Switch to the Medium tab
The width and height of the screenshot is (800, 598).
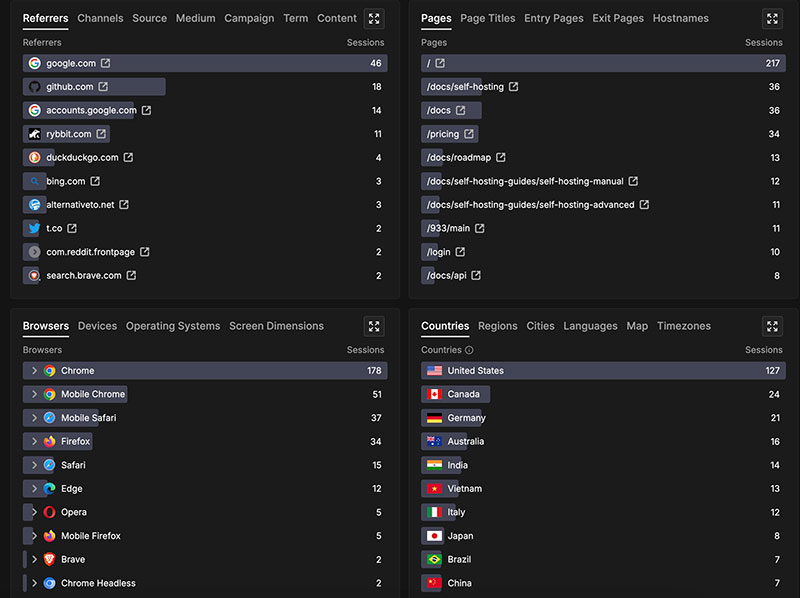[195, 18]
